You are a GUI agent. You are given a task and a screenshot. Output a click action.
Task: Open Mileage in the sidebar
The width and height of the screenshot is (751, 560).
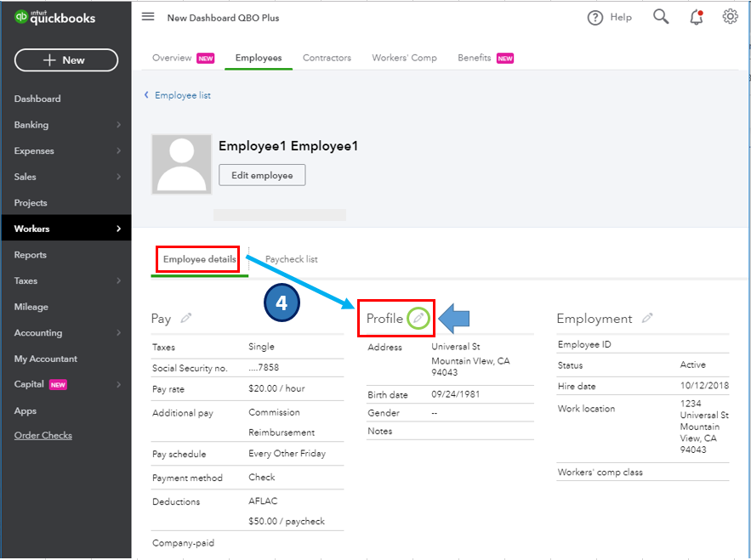[31, 307]
